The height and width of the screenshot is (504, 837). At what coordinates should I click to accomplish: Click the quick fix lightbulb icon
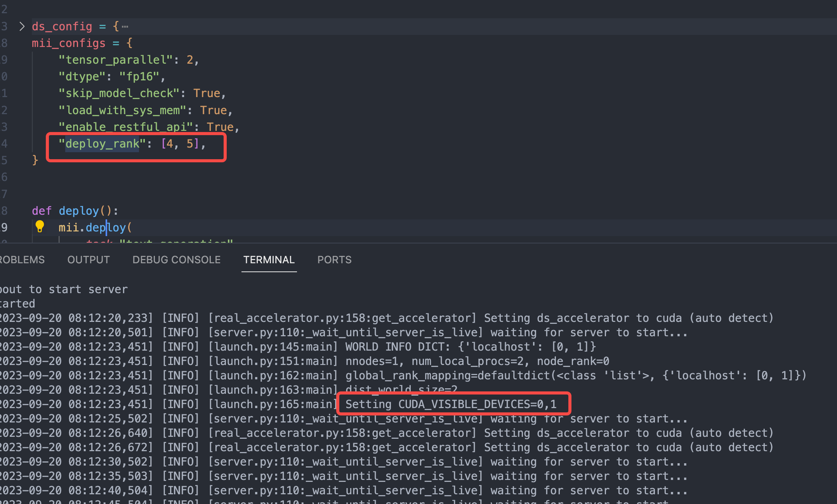(40, 226)
